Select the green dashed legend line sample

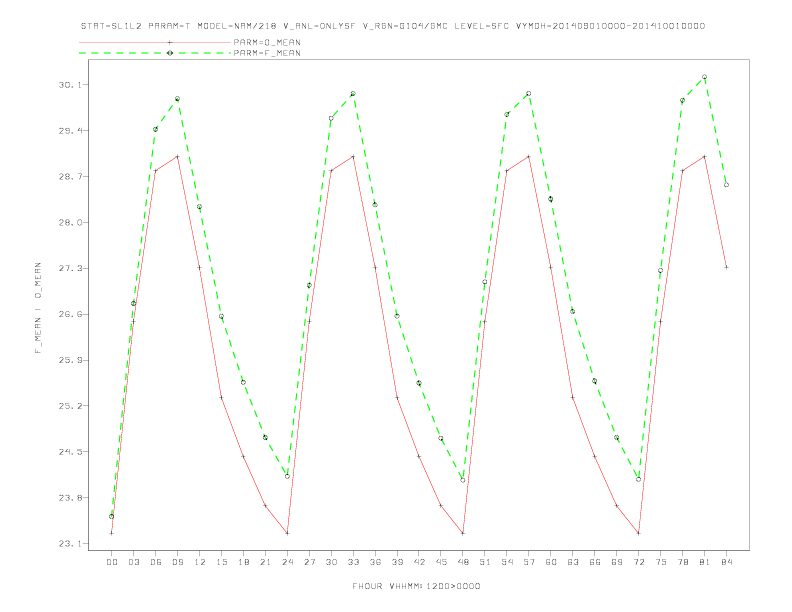155,53
